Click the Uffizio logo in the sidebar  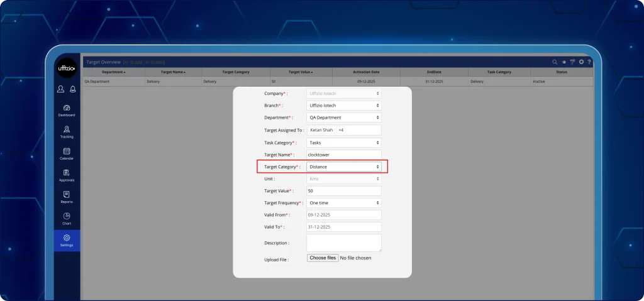67,68
